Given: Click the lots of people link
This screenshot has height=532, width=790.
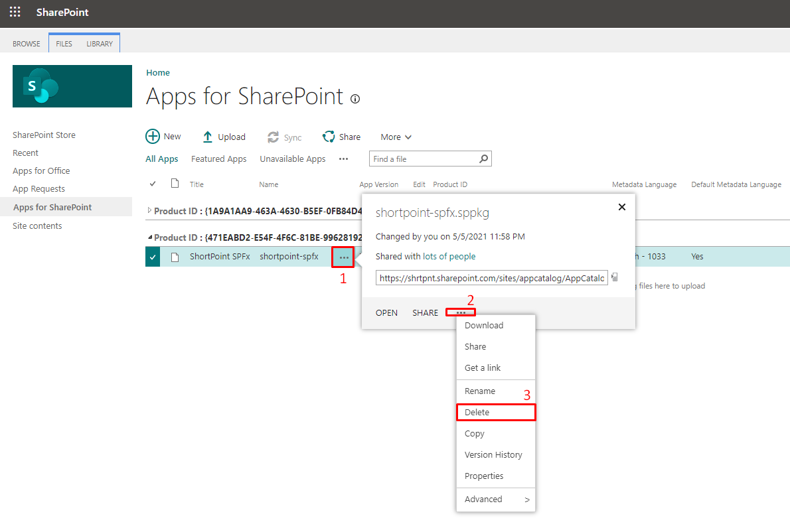Looking at the screenshot, I should click(x=449, y=256).
